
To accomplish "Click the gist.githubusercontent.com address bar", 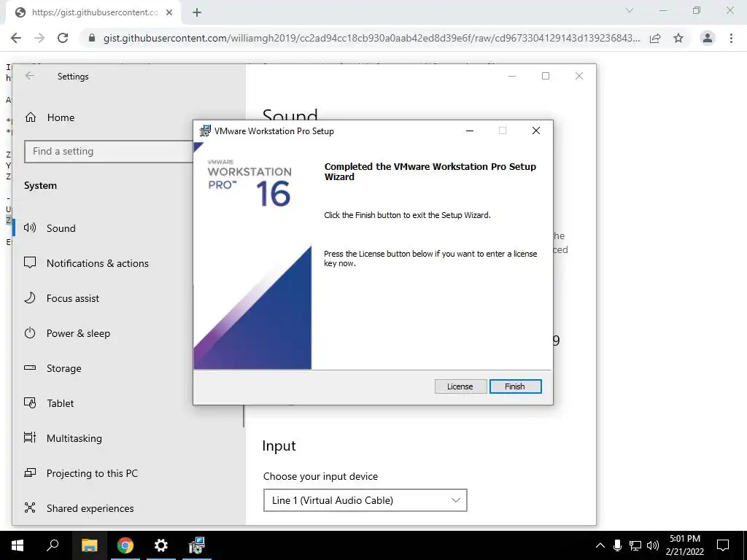I will tap(371, 38).
